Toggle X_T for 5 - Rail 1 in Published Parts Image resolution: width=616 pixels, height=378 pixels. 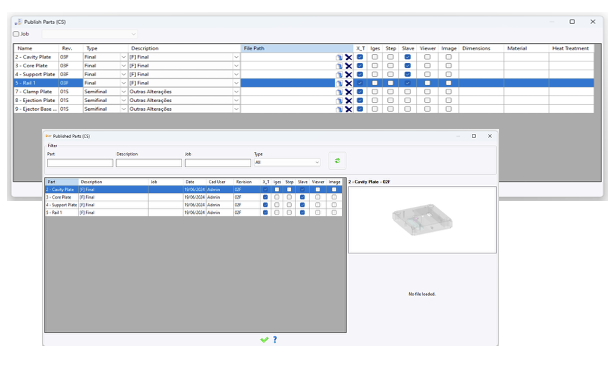(266, 213)
